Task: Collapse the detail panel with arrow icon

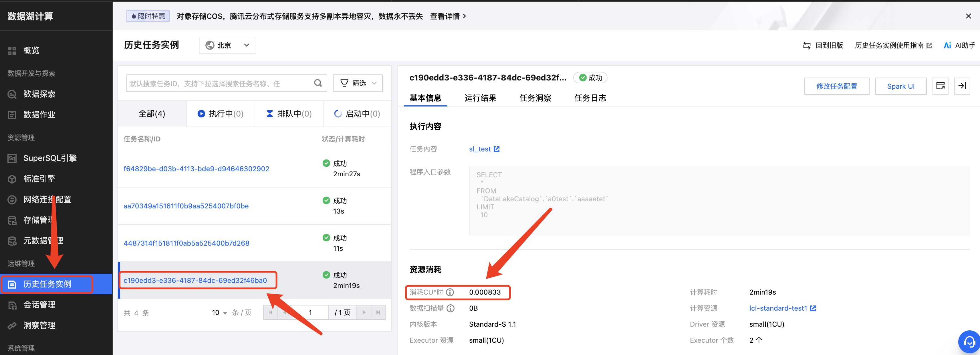Action: 962,86
